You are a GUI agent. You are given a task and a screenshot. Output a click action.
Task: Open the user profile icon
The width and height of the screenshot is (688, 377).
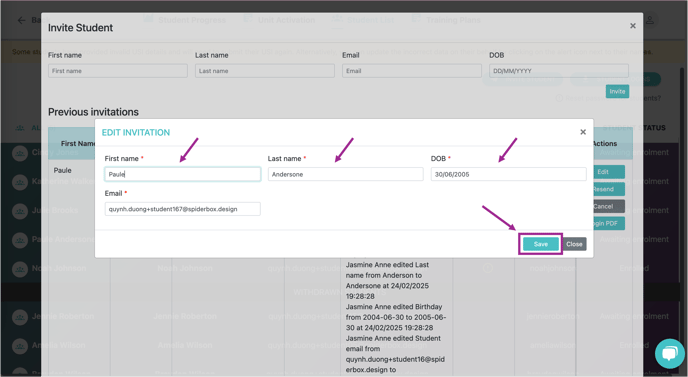click(649, 20)
